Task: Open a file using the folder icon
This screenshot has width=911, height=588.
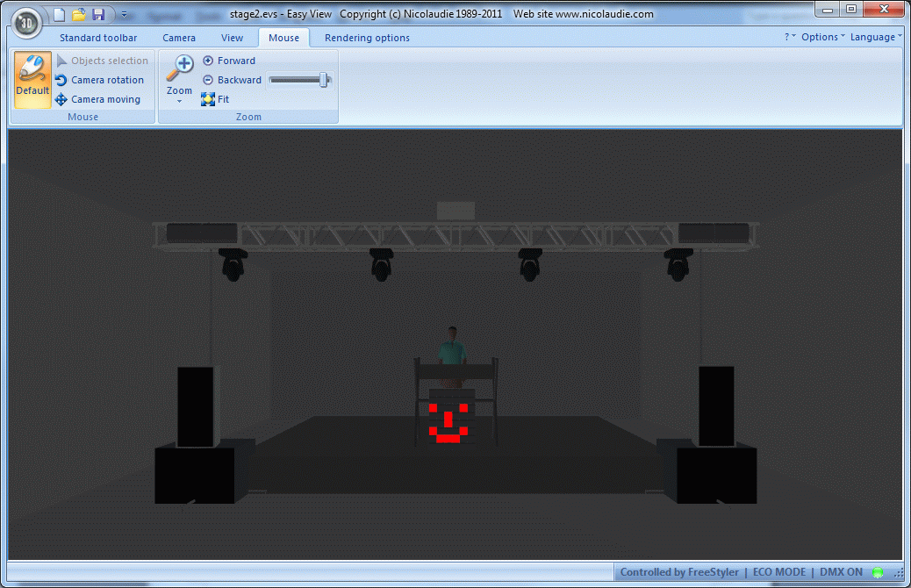Action: click(x=79, y=15)
